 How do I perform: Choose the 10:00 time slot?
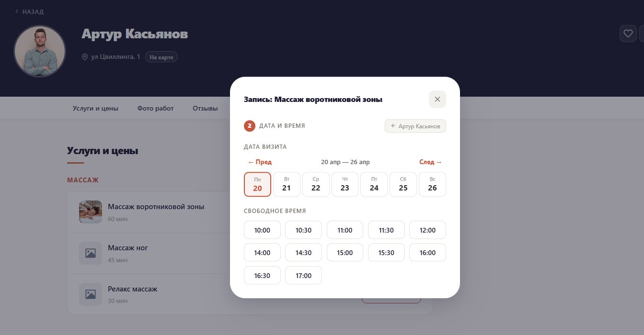262,230
